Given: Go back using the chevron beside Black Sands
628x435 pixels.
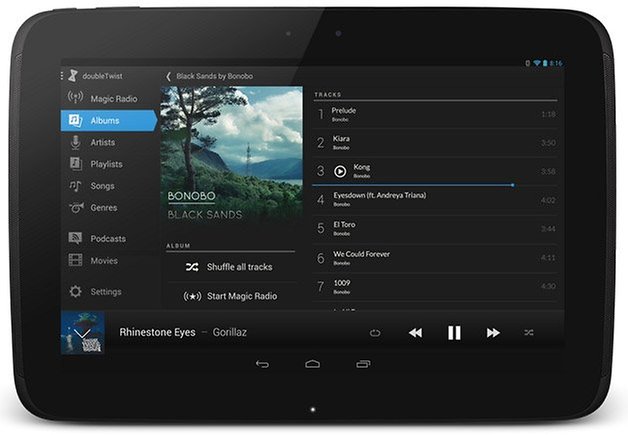Looking at the screenshot, I should click(x=169, y=76).
